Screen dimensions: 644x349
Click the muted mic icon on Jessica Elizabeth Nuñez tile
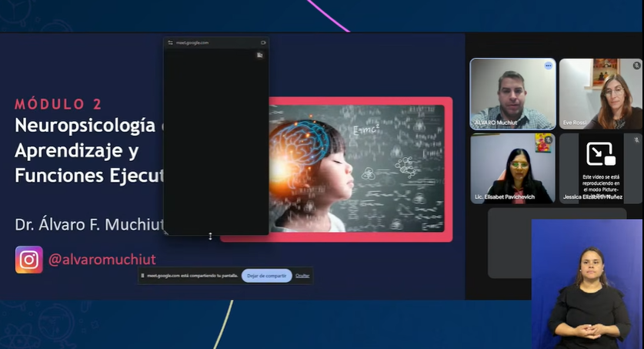636,140
